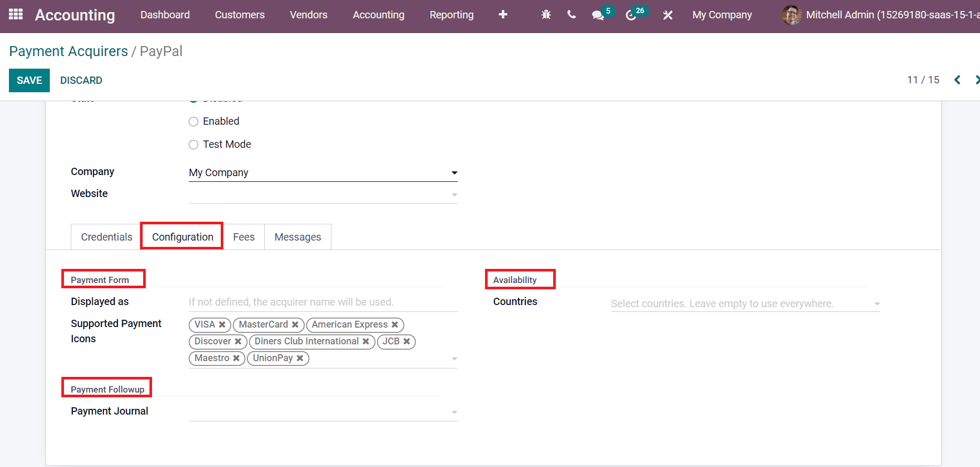Viewport: 980px width, 467px height.
Task: Switch to the Configuration tab
Action: pos(182,237)
